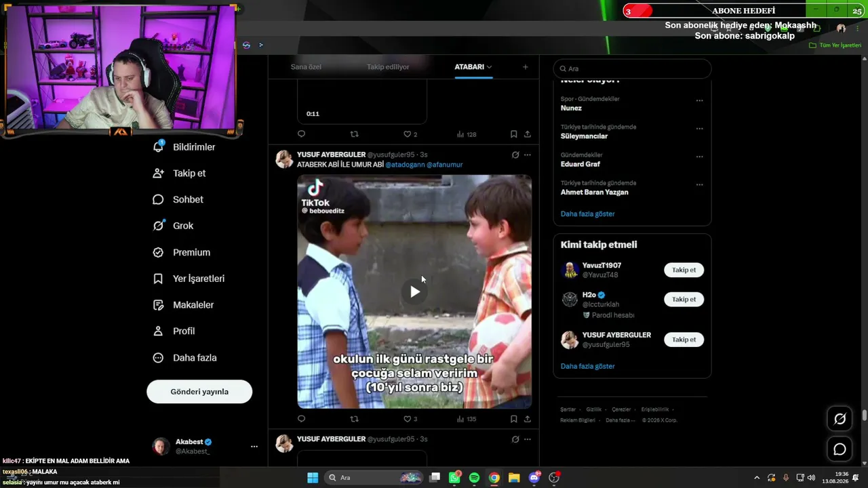The height and width of the screenshot is (488, 868).
Task: Open Bildirimler notifications in the sidebar
Action: [184, 147]
